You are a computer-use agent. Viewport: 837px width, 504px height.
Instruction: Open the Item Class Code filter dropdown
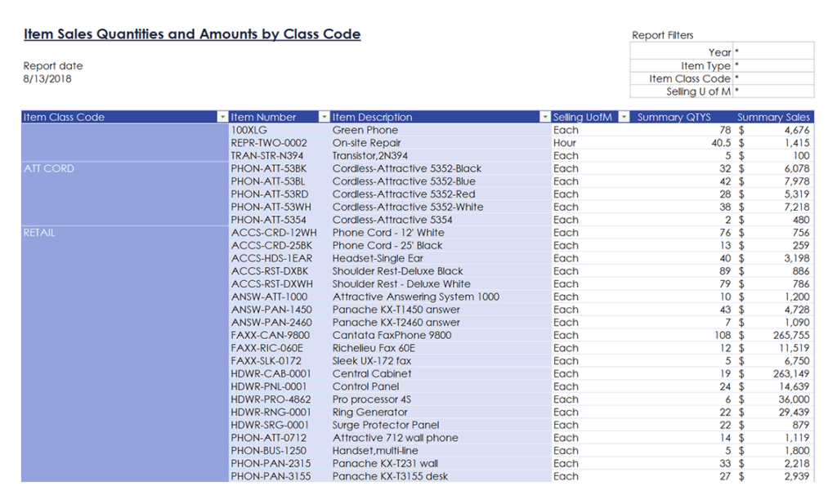[222, 117]
